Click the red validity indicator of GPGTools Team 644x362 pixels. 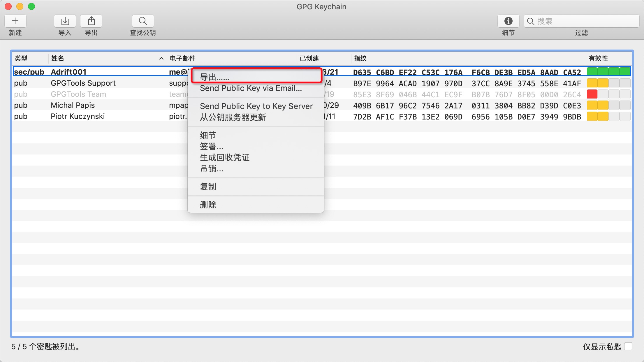(x=592, y=94)
